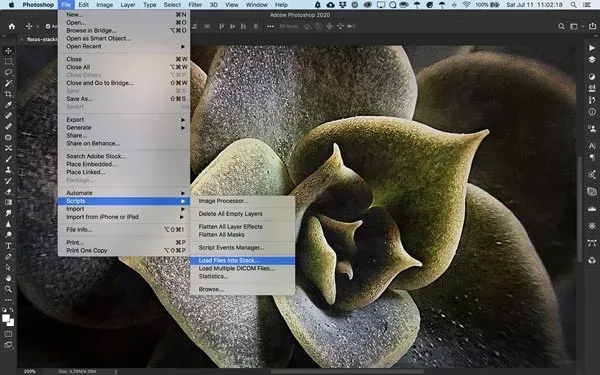The width and height of the screenshot is (600, 375).
Task: Expand Import from iPhone or iPad submenu
Action: (124, 217)
